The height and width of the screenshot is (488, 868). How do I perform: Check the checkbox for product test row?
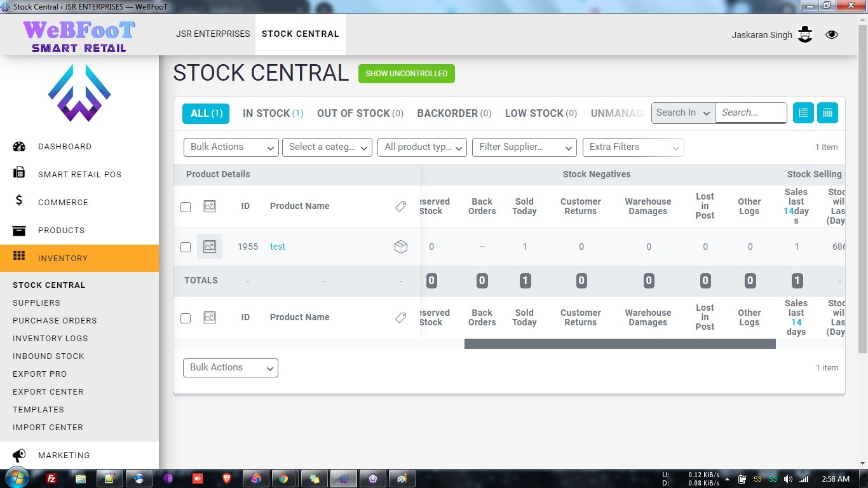click(x=186, y=247)
